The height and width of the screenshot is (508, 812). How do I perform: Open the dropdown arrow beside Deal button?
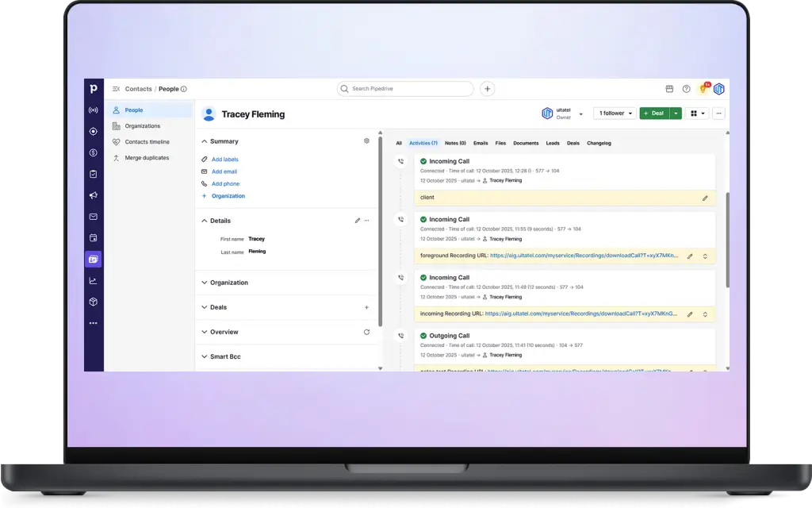(676, 114)
